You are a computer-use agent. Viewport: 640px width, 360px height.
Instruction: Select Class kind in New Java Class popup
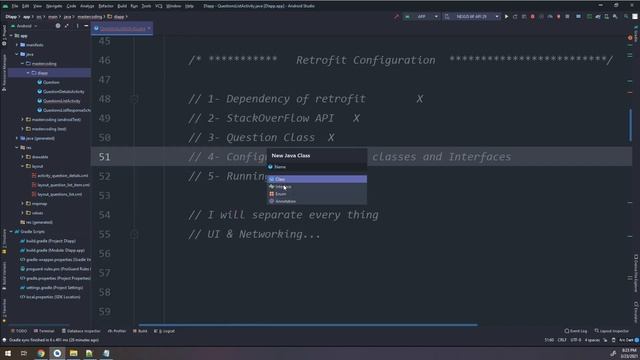pos(317,179)
